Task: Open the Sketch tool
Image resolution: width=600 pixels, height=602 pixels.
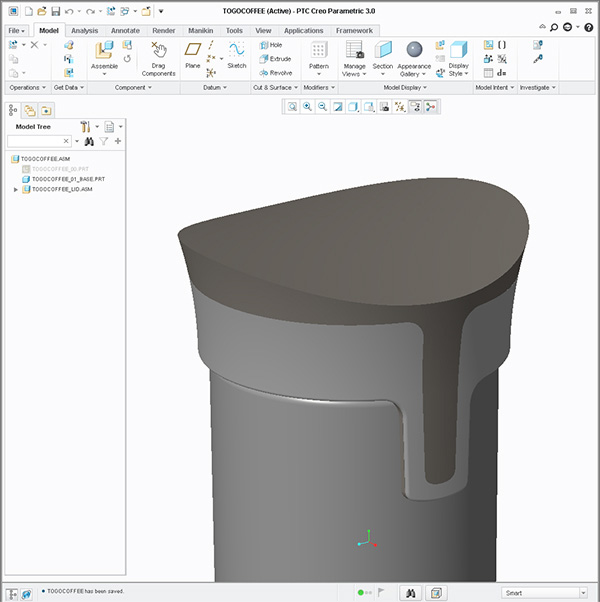Action: tap(236, 50)
